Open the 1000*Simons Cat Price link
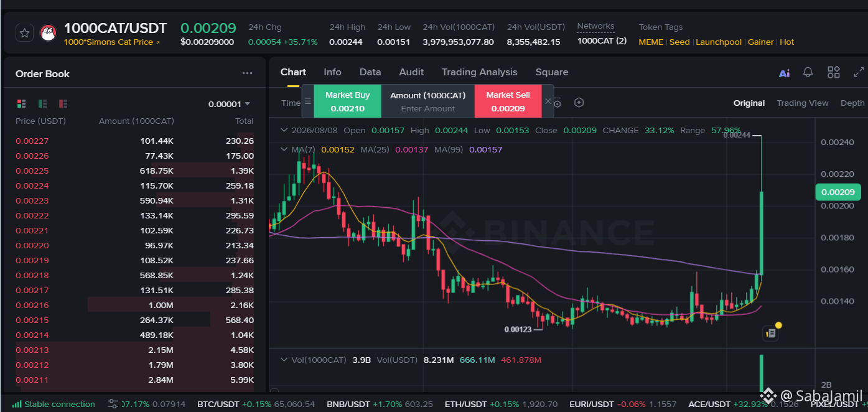 click(112, 42)
